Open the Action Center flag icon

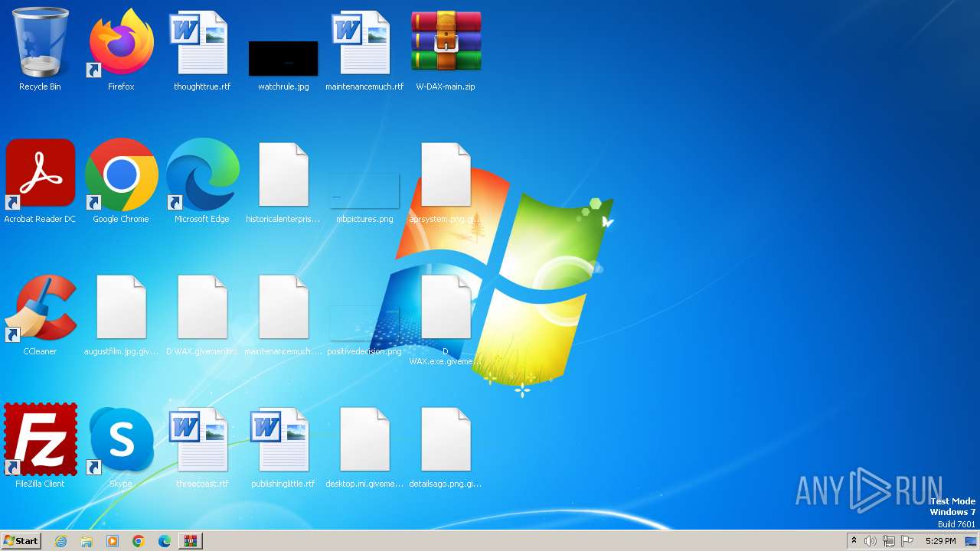point(907,541)
